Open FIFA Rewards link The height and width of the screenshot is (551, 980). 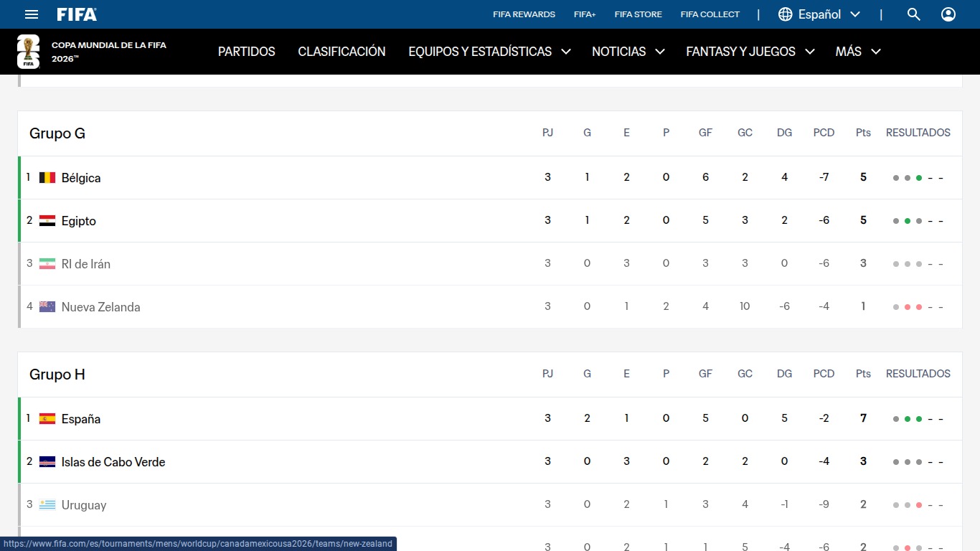(x=524, y=14)
